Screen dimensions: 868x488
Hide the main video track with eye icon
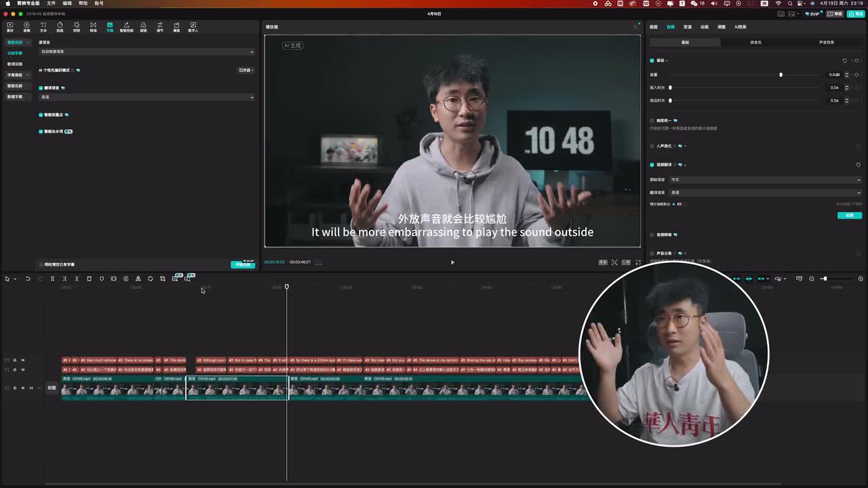[22, 388]
